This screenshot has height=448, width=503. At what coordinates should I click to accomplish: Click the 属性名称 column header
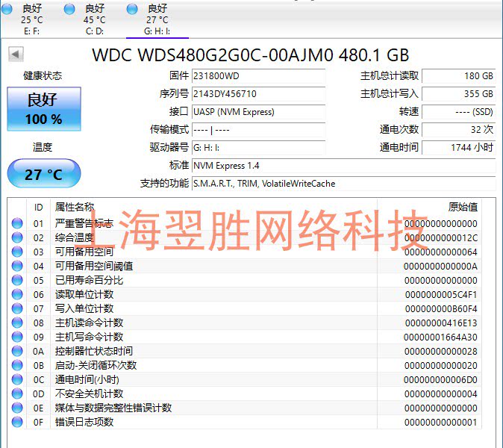pos(213,208)
